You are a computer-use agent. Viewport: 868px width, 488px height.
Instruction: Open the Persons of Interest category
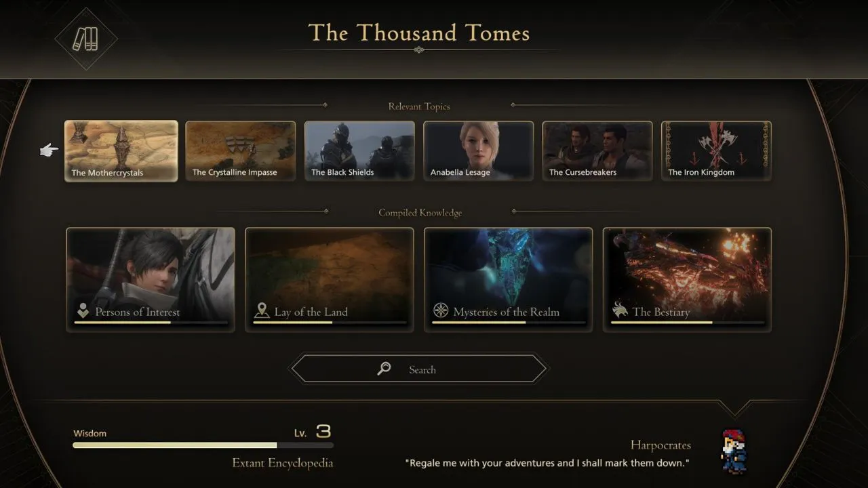tap(151, 279)
